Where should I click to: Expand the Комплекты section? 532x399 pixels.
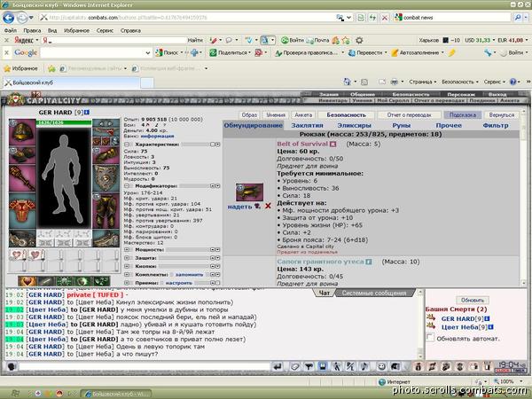coord(127,275)
